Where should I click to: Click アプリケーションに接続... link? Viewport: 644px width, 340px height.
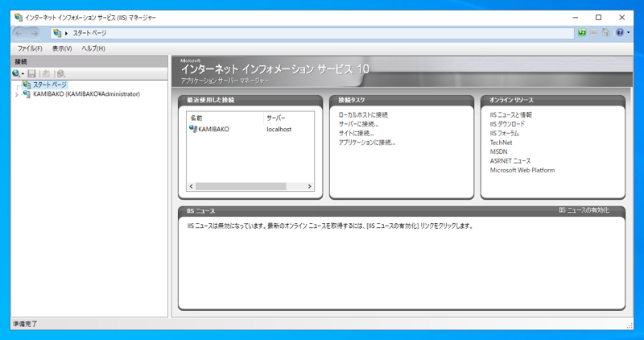pos(367,143)
